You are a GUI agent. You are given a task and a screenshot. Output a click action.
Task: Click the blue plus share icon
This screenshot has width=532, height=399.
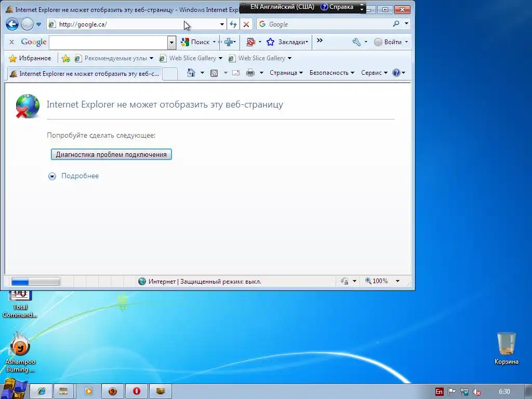click(x=229, y=42)
